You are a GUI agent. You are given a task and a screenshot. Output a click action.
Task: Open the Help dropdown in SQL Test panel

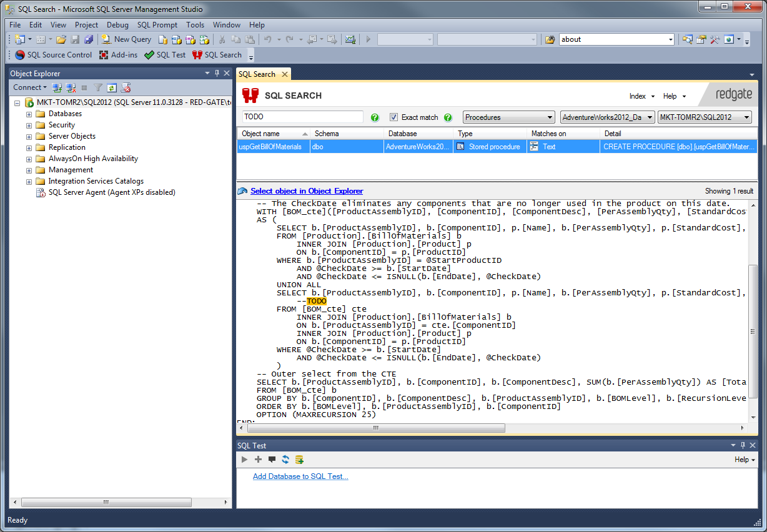click(x=745, y=460)
